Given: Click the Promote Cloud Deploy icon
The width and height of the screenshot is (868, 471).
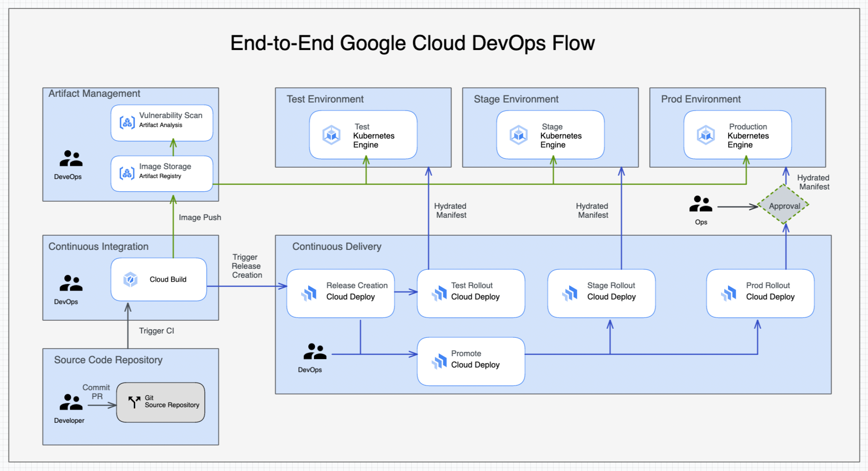Looking at the screenshot, I should 439,361.
